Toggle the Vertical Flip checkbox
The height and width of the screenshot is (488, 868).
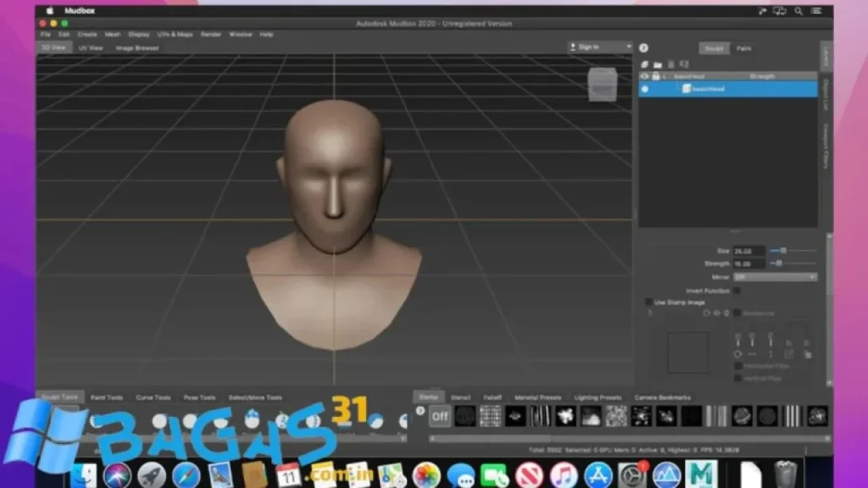(738, 379)
